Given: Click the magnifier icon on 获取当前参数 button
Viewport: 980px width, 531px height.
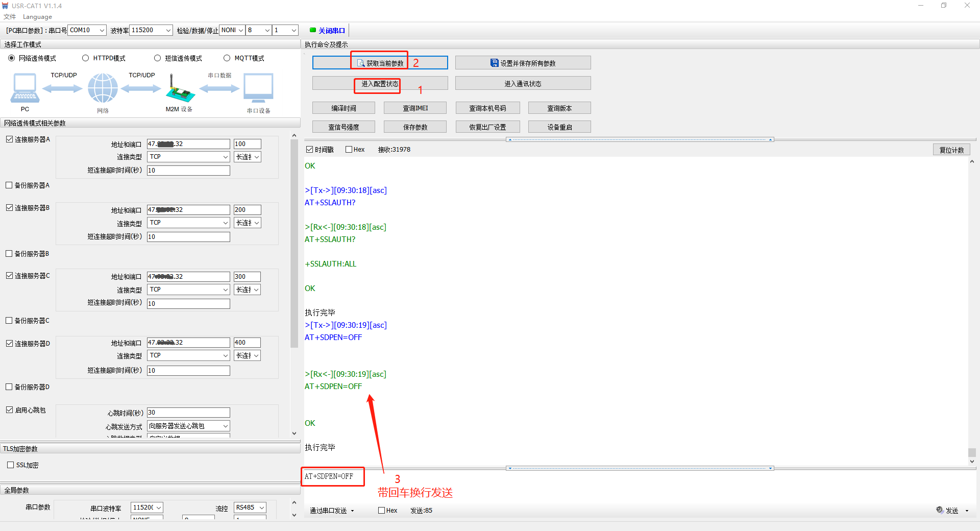Looking at the screenshot, I should [x=361, y=63].
